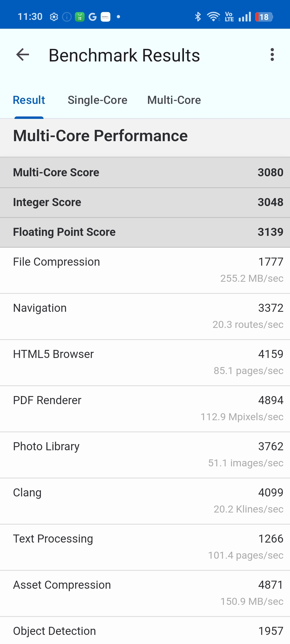The image size is (290, 644).
Task: Tap the Multi-Core Score row
Action: tap(145, 172)
